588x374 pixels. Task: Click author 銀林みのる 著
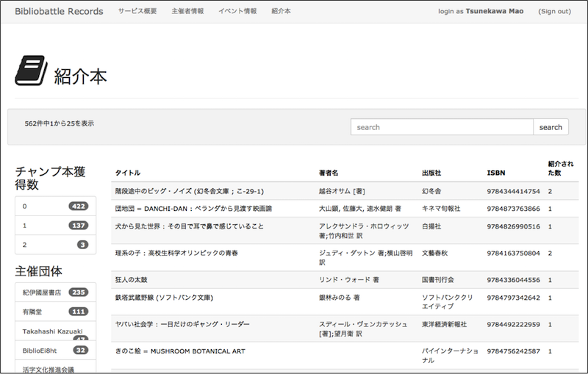click(x=339, y=298)
